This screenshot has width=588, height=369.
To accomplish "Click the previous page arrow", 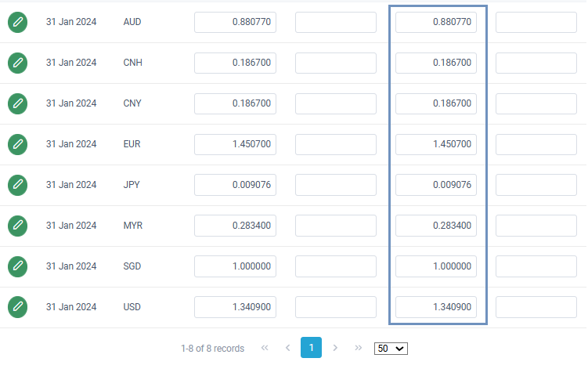I will pyautogui.click(x=287, y=348).
